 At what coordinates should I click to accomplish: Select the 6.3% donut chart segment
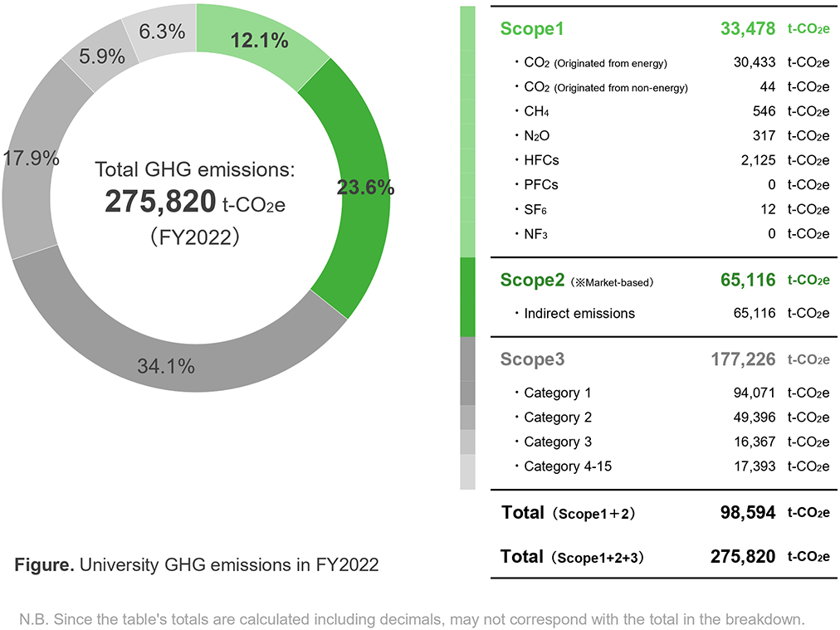pos(162,32)
